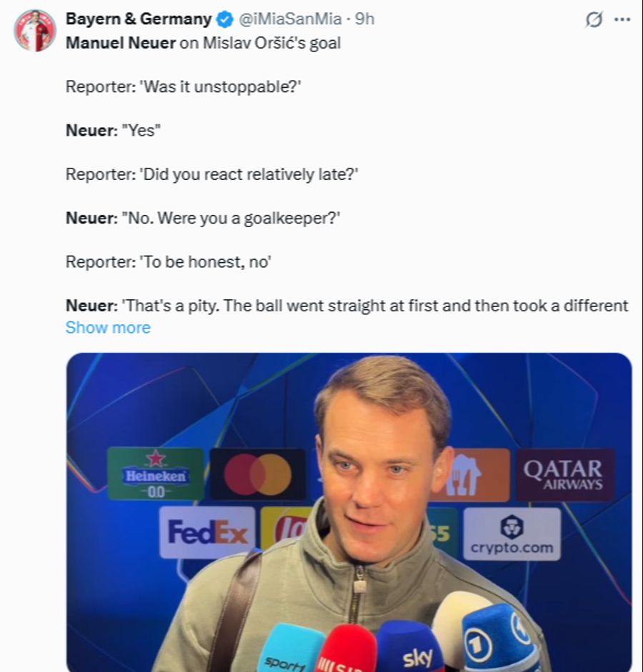The image size is (643, 672).
Task: Click the Qatar Airways logo
Action: tap(562, 474)
